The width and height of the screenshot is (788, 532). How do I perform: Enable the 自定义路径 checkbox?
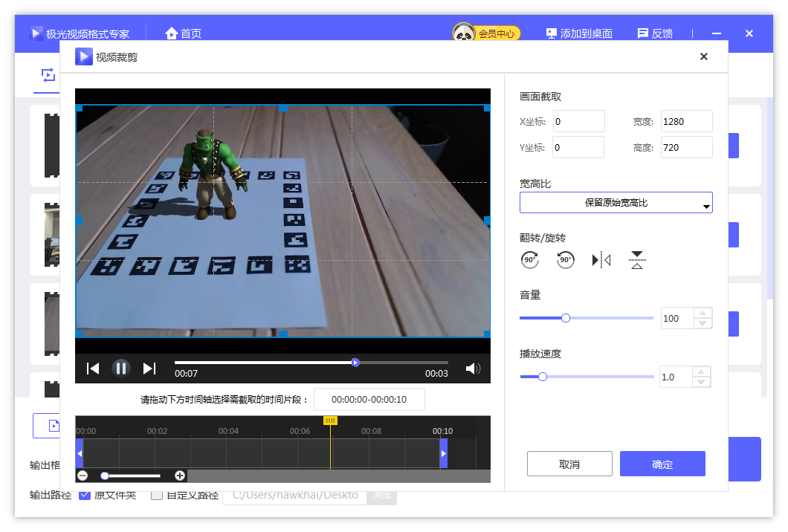(x=157, y=495)
